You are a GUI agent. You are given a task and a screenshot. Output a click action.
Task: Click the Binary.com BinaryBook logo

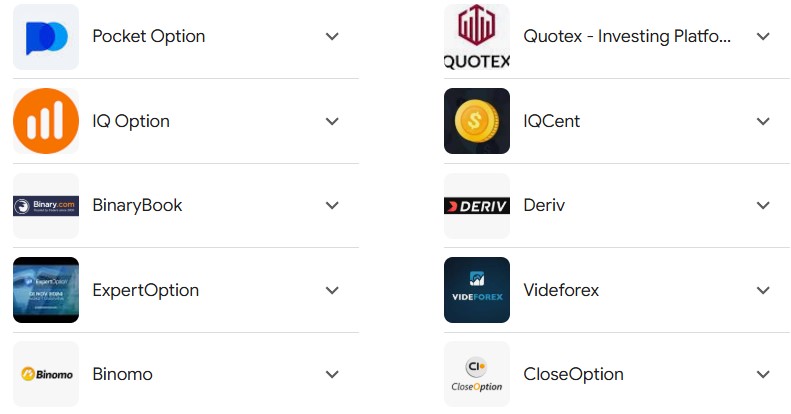pos(46,206)
